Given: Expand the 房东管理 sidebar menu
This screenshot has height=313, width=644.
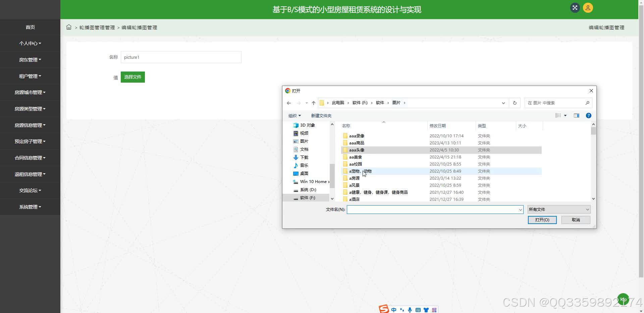Looking at the screenshot, I should pyautogui.click(x=30, y=60).
